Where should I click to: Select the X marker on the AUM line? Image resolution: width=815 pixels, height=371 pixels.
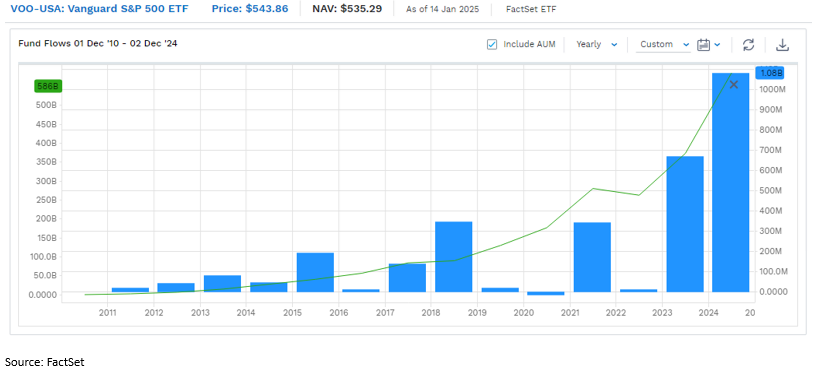click(734, 84)
